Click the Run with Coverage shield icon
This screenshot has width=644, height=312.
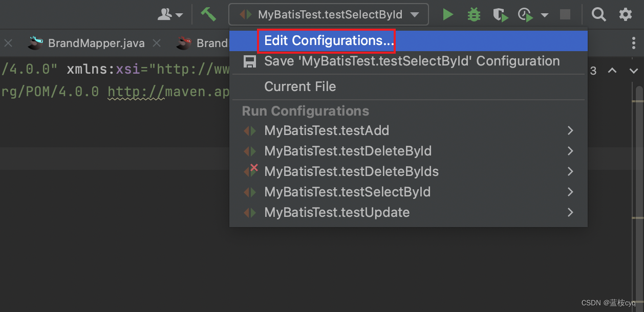[x=500, y=14]
